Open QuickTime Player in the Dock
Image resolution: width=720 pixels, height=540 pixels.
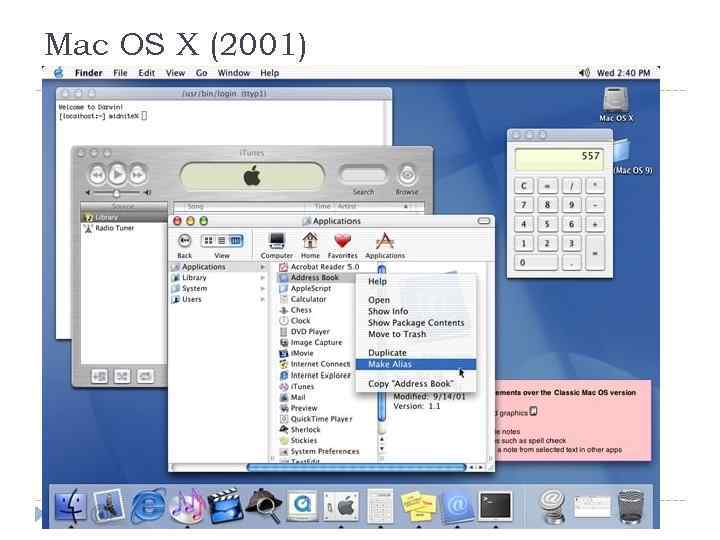(302, 506)
